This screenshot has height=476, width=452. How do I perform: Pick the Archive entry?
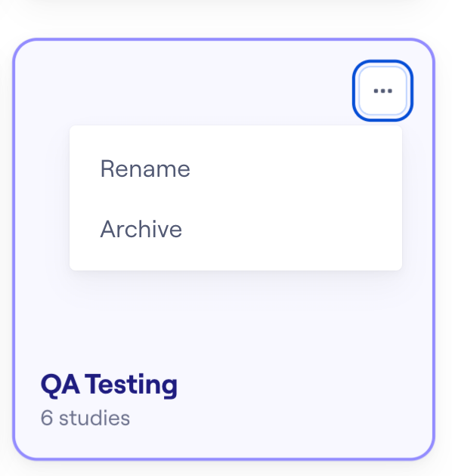pos(236,229)
